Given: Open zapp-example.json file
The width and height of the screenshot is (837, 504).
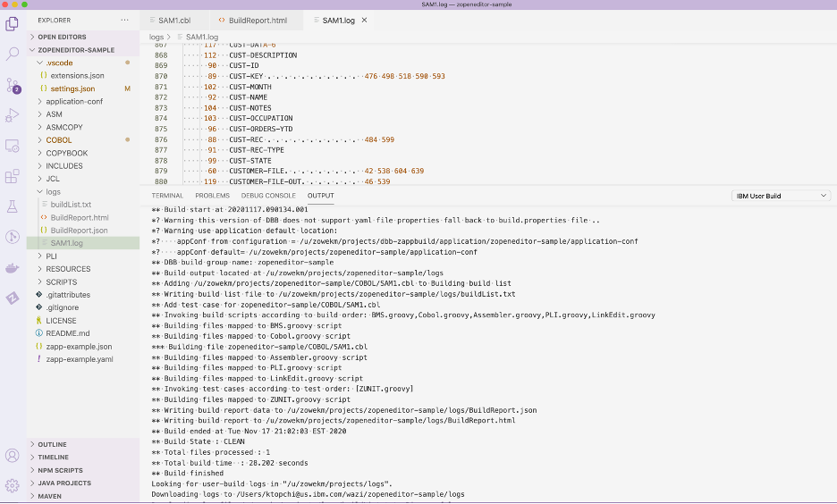Looking at the screenshot, I should pyautogui.click(x=83, y=346).
